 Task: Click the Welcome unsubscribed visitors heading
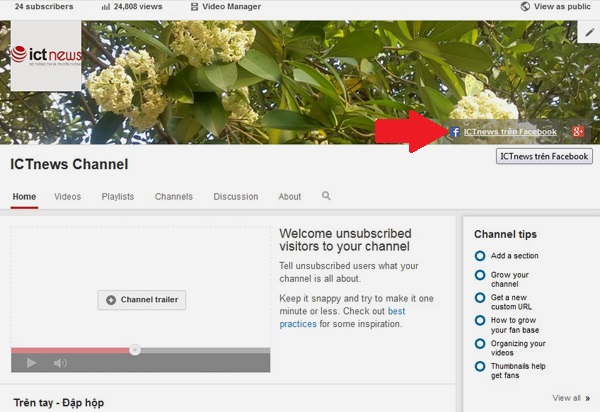coord(345,240)
